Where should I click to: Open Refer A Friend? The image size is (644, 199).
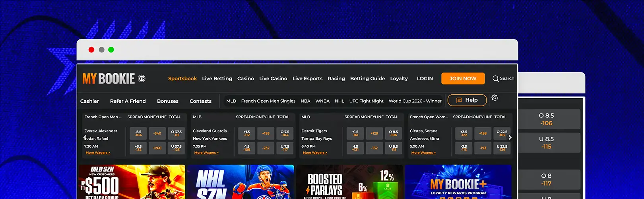pos(128,101)
